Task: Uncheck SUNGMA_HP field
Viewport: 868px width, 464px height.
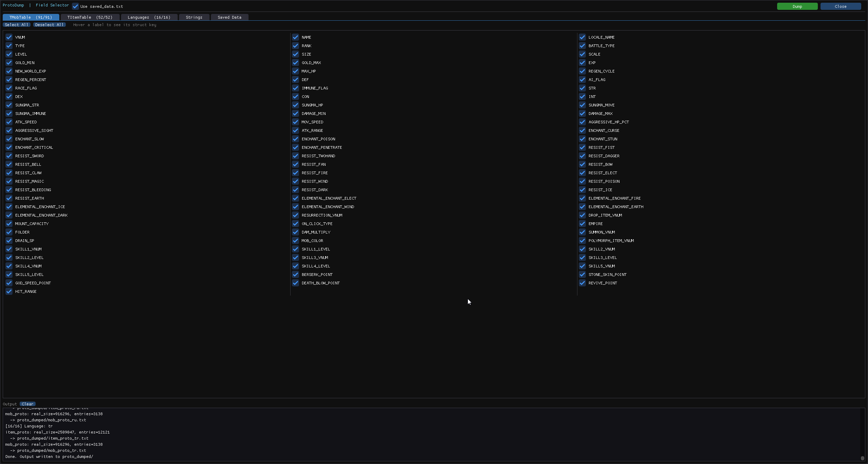Action: click(x=296, y=105)
